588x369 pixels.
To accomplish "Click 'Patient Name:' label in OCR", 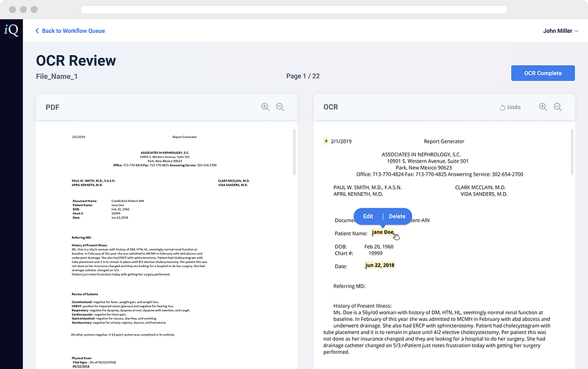I will 351,234.
